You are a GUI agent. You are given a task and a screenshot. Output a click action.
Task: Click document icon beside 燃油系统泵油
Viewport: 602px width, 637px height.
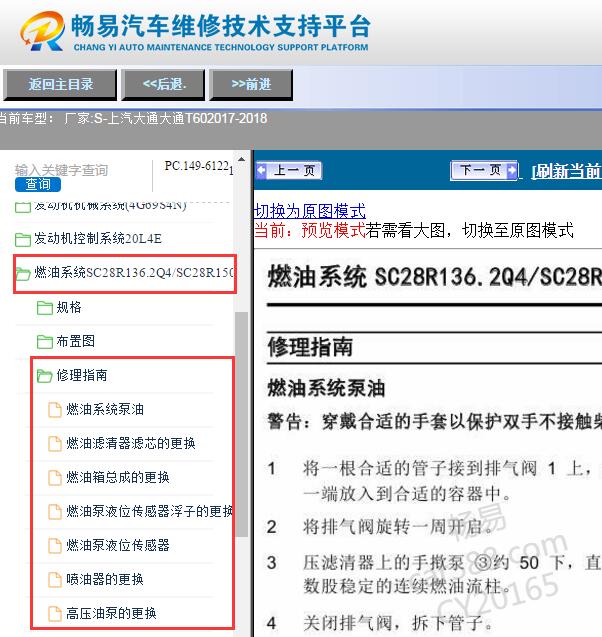(55, 410)
